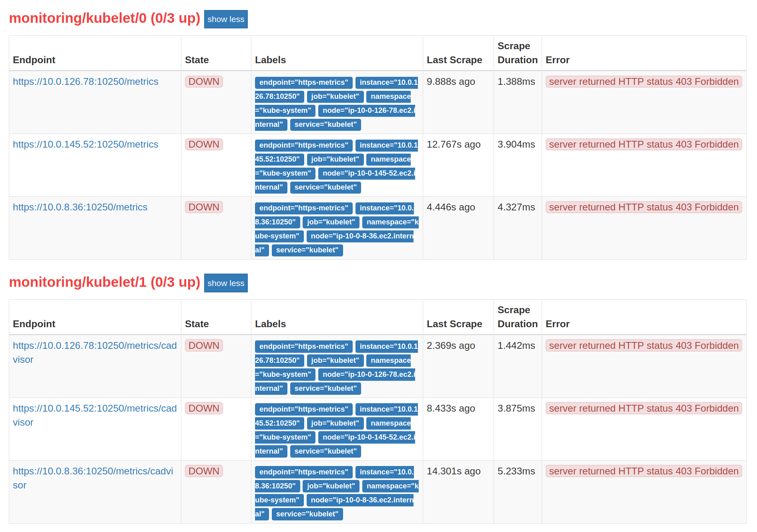Viewport: 757px width, 532px height.
Task: Click "show less" for monitoring/kubelet/1
Action: click(225, 283)
